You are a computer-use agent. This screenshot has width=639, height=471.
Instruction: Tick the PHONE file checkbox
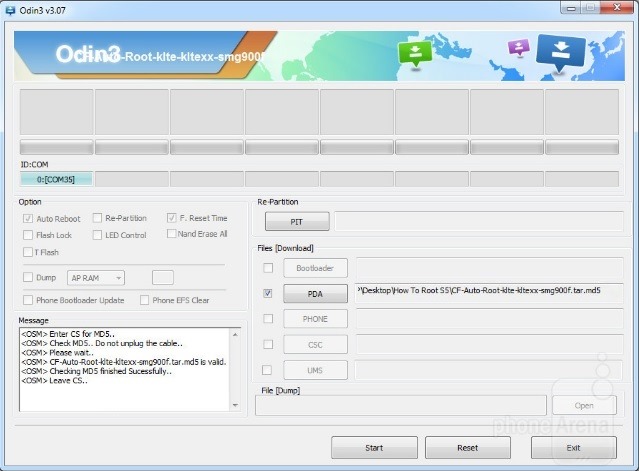pyautogui.click(x=268, y=319)
